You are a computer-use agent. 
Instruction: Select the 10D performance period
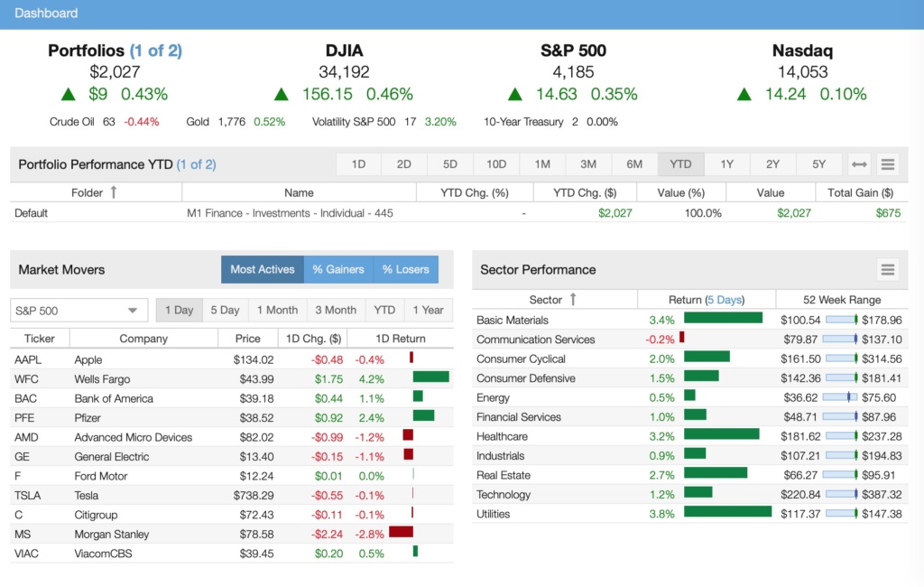coord(496,164)
